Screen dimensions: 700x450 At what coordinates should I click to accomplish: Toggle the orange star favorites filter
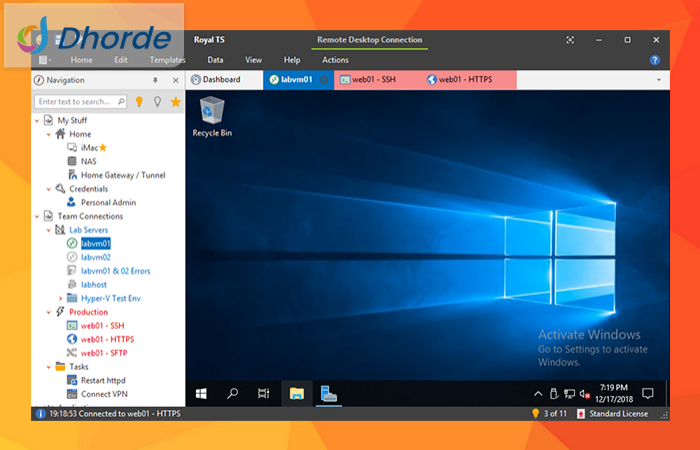coord(175,102)
